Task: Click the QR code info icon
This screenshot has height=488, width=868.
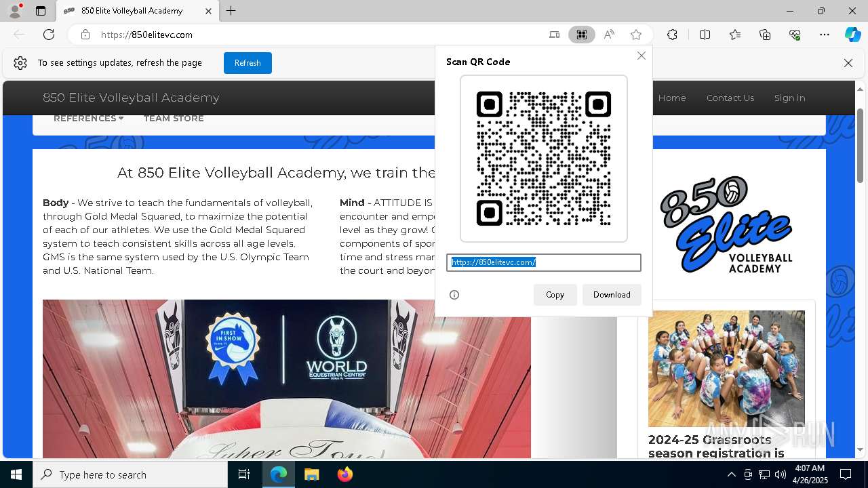Action: pyautogui.click(x=454, y=295)
